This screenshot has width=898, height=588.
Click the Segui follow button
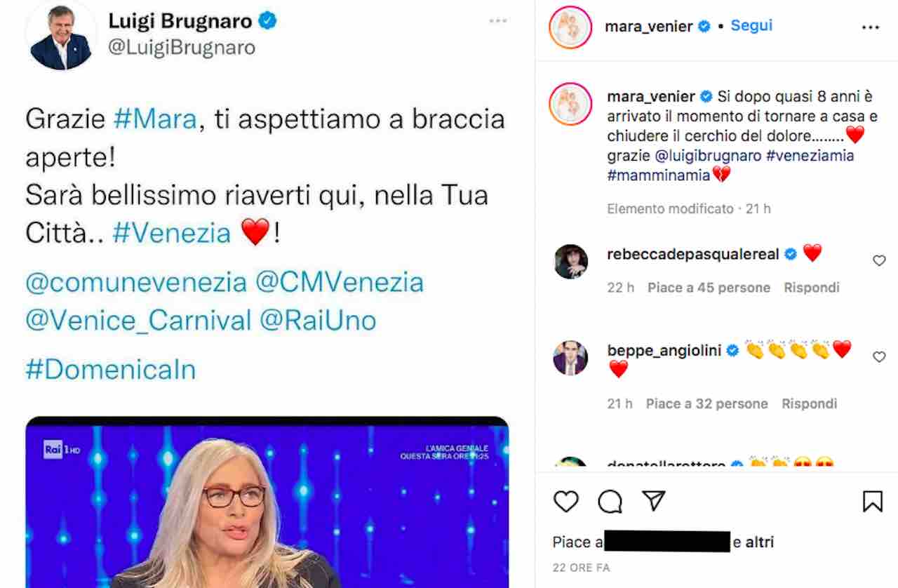click(x=751, y=25)
